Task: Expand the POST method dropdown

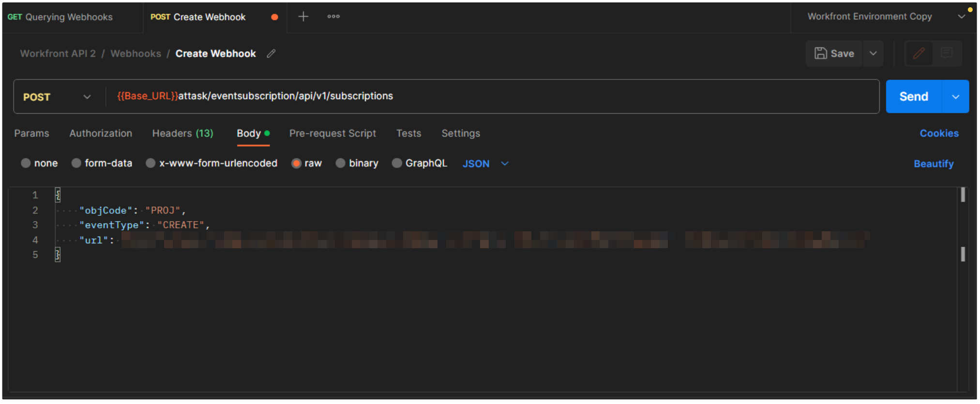Action: click(87, 97)
